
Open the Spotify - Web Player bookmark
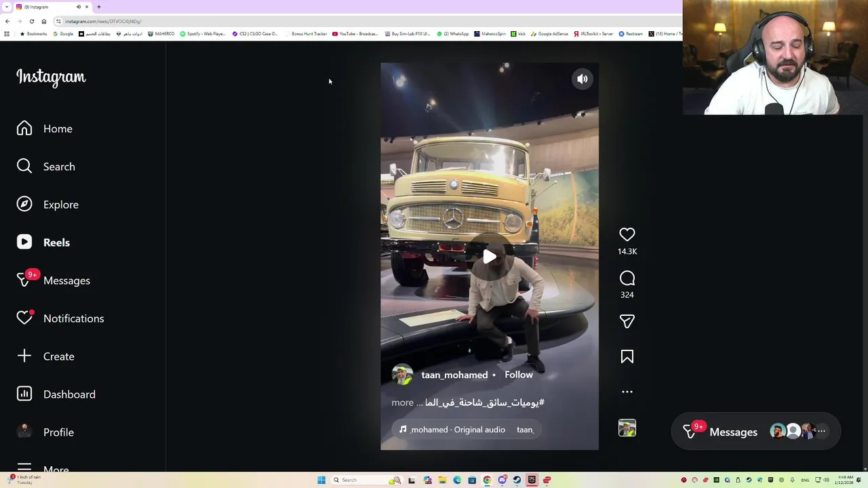point(203,34)
